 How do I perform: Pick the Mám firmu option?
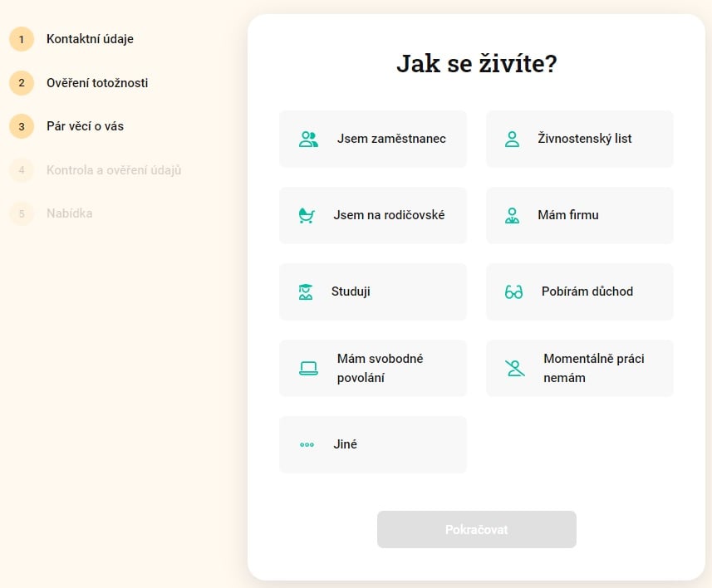pyautogui.click(x=580, y=215)
